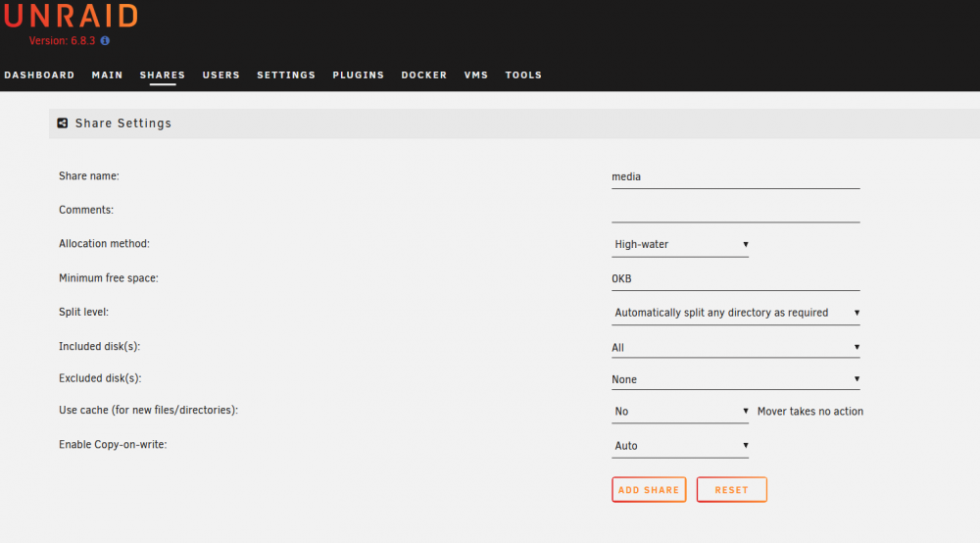Navigate to the Plugins tab
Image resolution: width=980 pixels, height=543 pixels.
tap(358, 75)
